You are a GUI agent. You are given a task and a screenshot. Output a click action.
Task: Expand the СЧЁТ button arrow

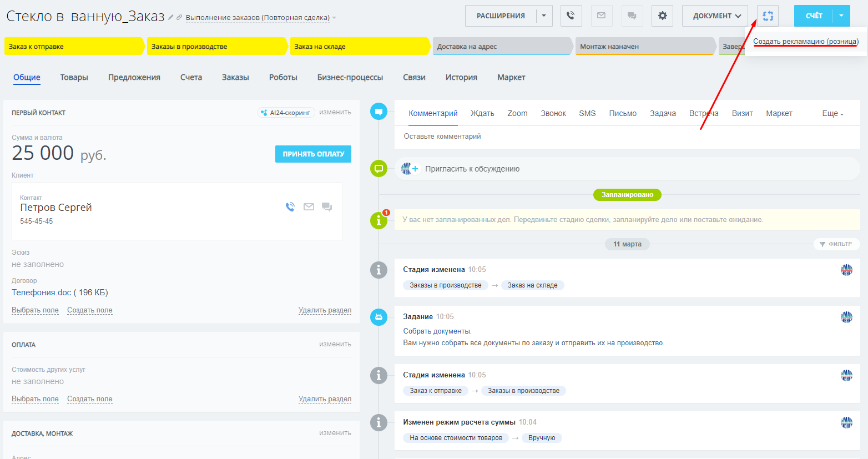tap(841, 16)
